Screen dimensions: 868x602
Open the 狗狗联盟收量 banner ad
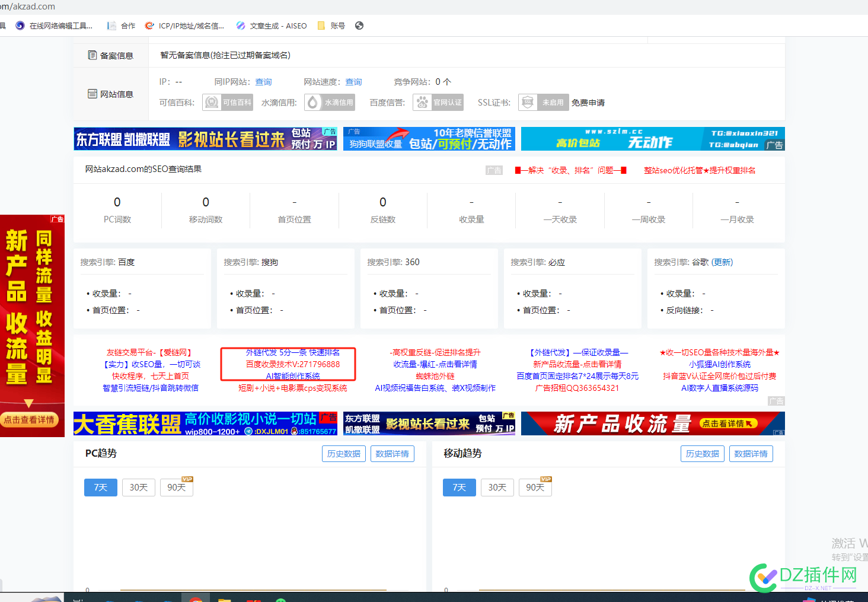coord(429,139)
